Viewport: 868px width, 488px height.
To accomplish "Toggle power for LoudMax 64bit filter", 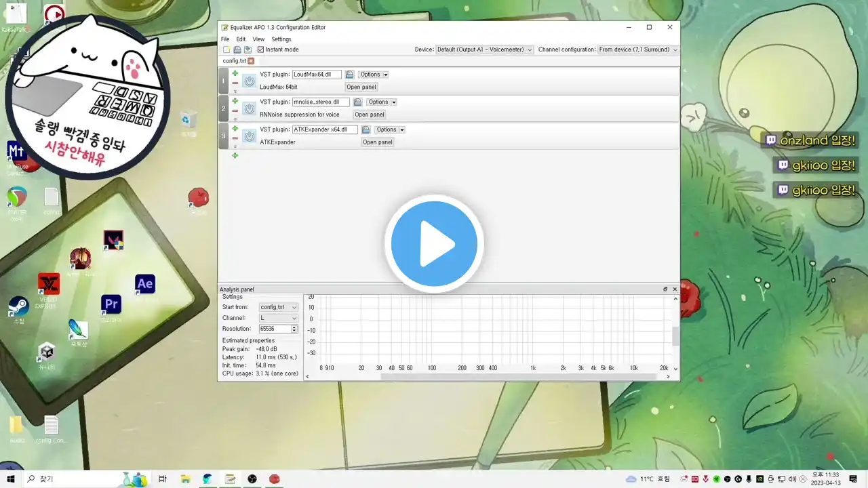I will pos(249,81).
